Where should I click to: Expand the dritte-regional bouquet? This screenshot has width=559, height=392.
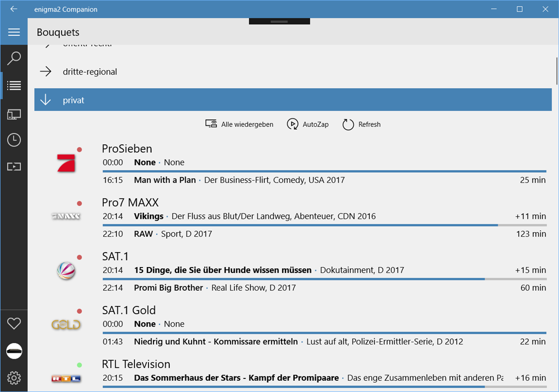(x=293, y=72)
